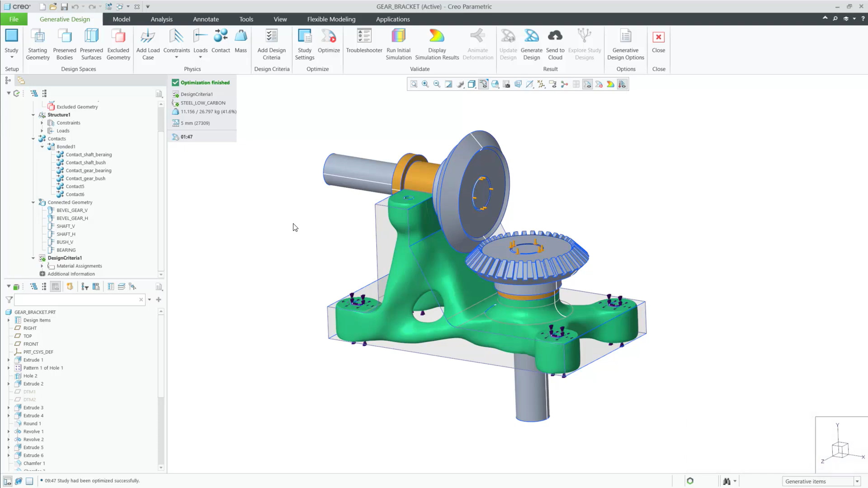Click Zoom In in graphics toolbar
Screen dimensions: 868x488
coord(425,84)
